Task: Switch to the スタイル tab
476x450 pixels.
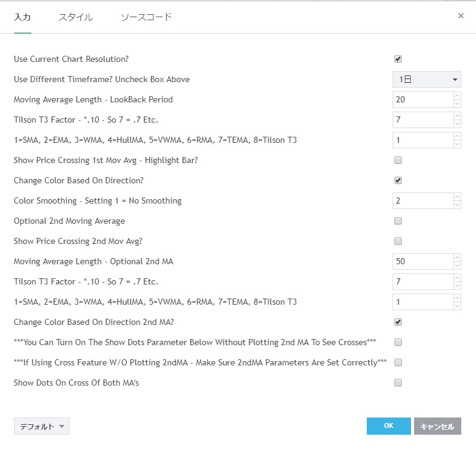Action: [x=75, y=17]
